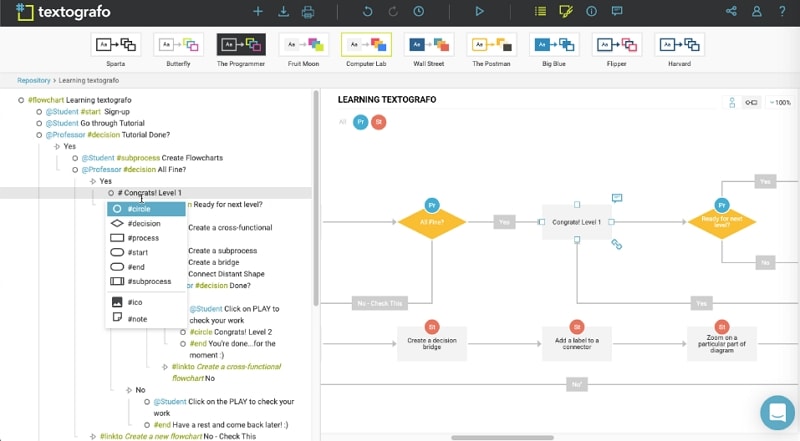Filter diagram by All roles
The image size is (800, 441).
tap(342, 122)
